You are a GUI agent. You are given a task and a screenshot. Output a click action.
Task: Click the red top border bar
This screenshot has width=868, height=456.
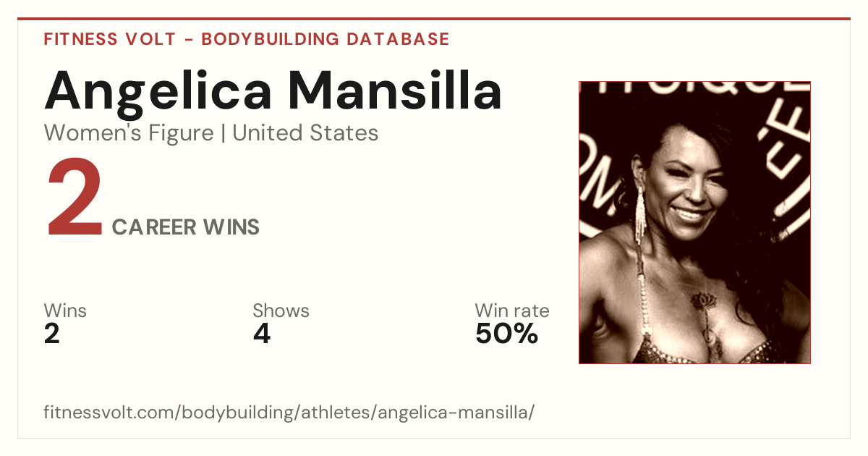click(434, 19)
